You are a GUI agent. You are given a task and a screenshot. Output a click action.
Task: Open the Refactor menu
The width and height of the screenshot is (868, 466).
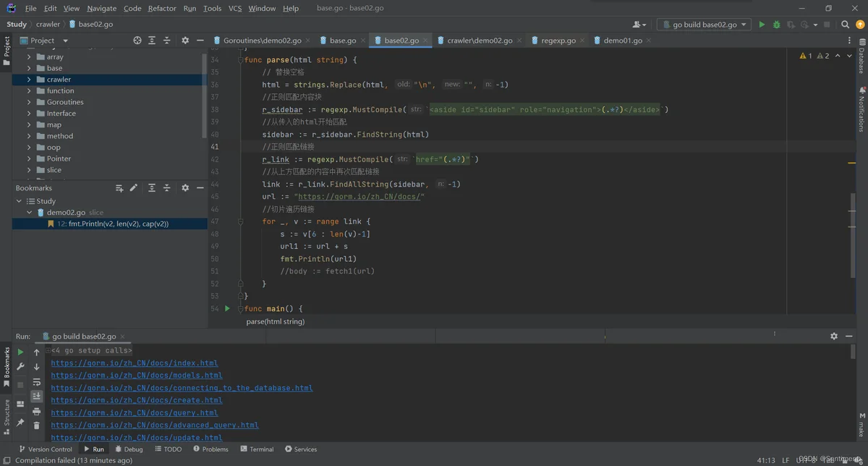pyautogui.click(x=162, y=9)
